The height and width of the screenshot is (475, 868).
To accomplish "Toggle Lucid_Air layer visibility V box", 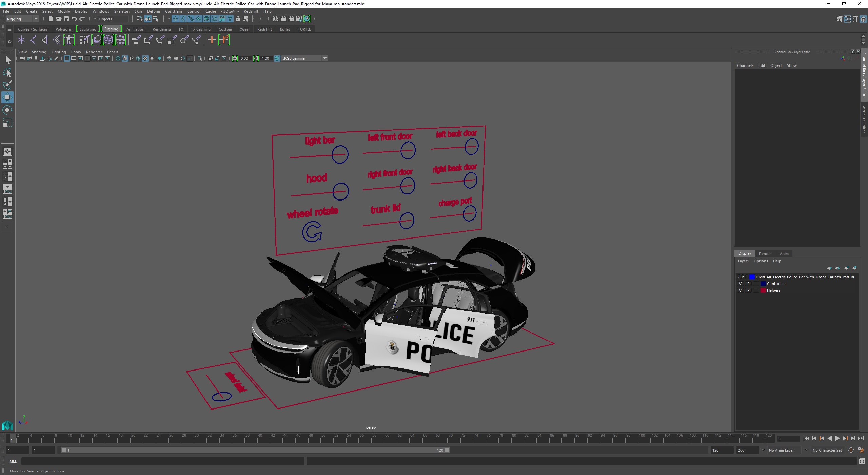I will pyautogui.click(x=738, y=277).
